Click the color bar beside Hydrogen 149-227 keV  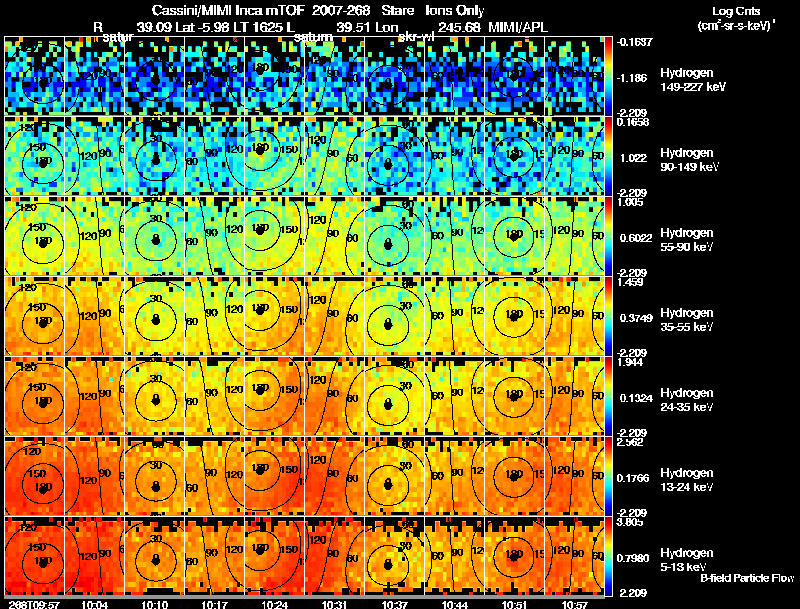[608, 76]
